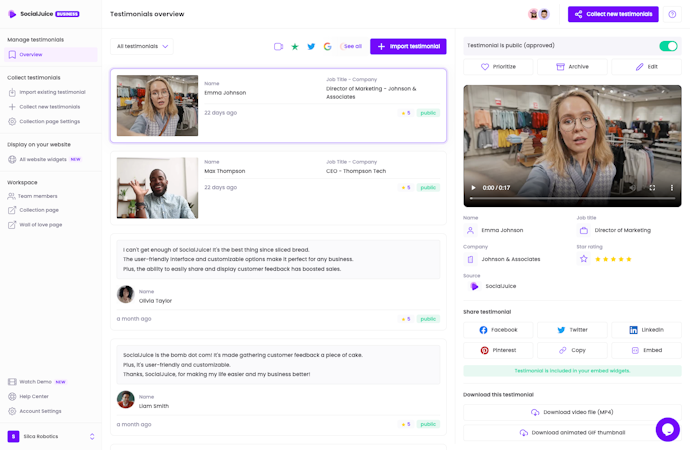Click the Collect new testimonials header button
690x450 pixels.
pyautogui.click(x=613, y=14)
